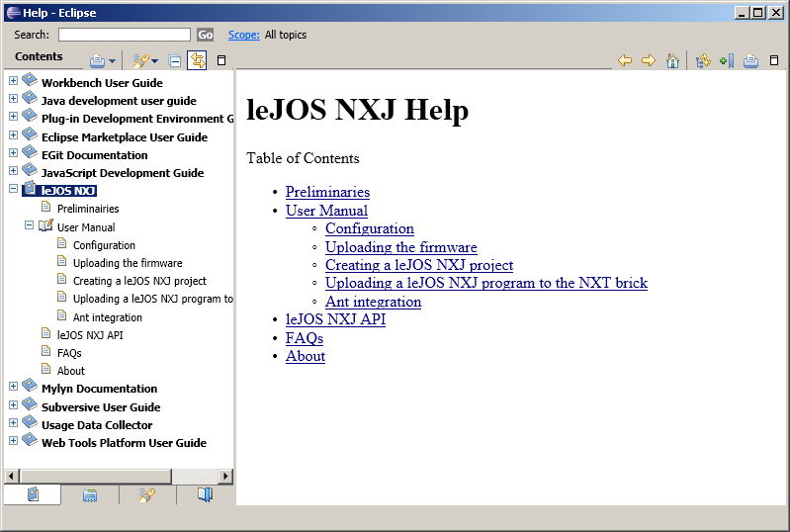Select Mylyn Documentation tree item

pos(99,389)
